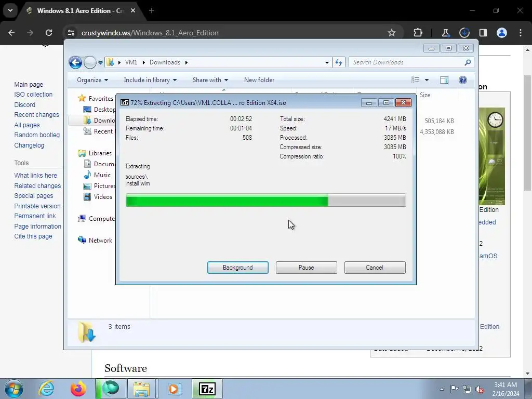The width and height of the screenshot is (532, 399).
Task: Click the 505,184 KB size cell
Action: [439, 121]
